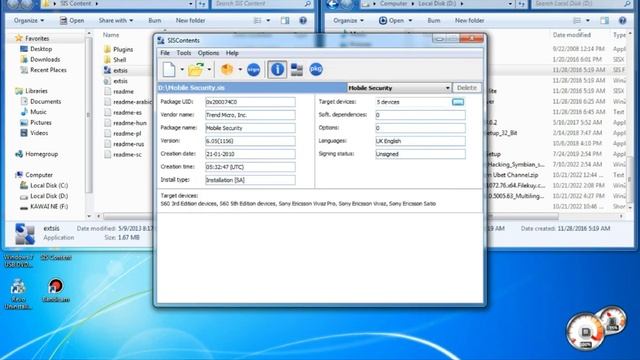Click the Date modified column header
The width and height of the screenshot is (640, 360).
(571, 35)
